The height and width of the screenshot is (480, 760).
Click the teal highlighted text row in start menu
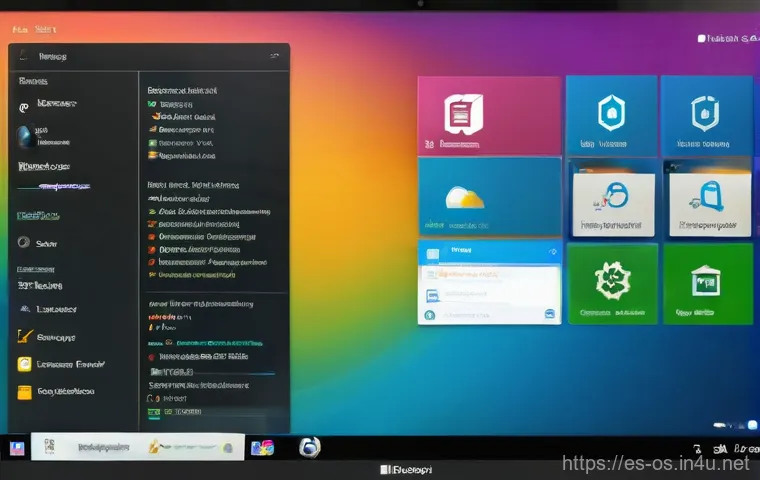tap(220, 343)
